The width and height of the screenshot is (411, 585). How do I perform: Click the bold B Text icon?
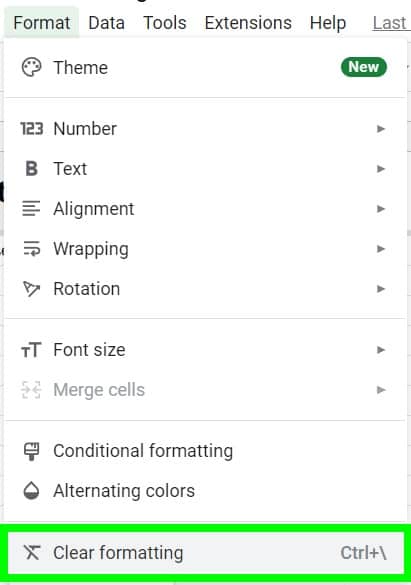(32, 169)
